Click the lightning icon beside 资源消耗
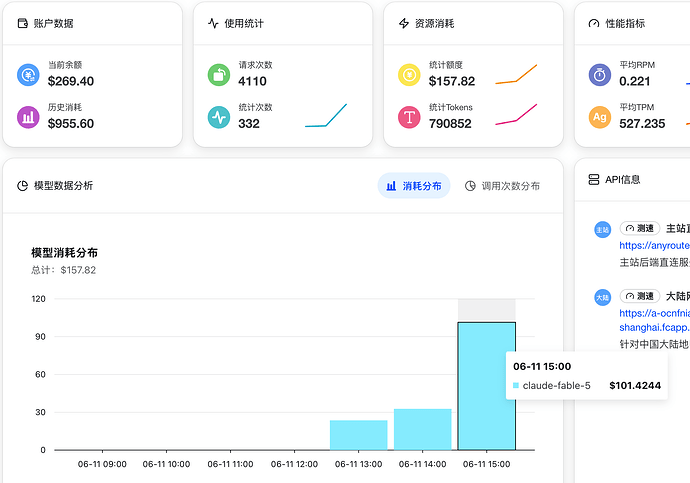The width and height of the screenshot is (690, 483). point(404,23)
